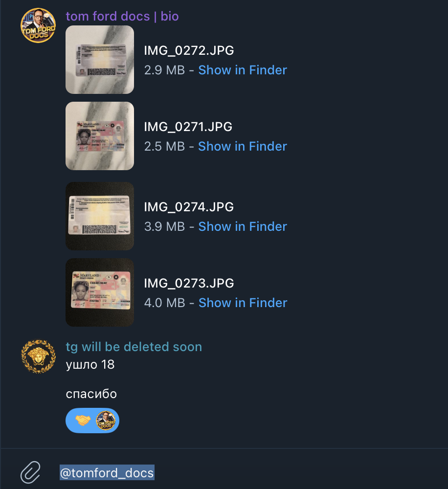Open sender name tg will be deleted soon
This screenshot has height=489, width=448.
134,347
